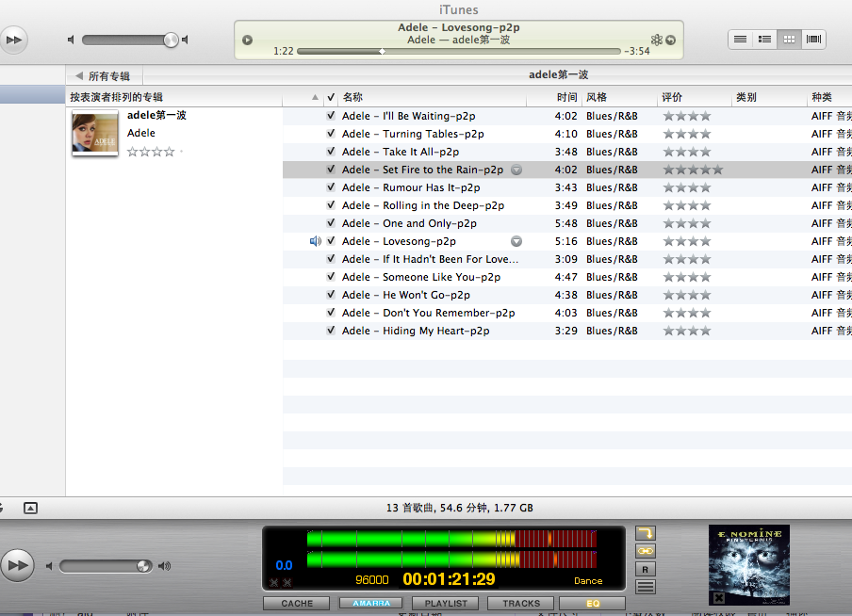The height and width of the screenshot is (616, 852).
Task: Go back to 所有专辑
Action: pos(104,76)
